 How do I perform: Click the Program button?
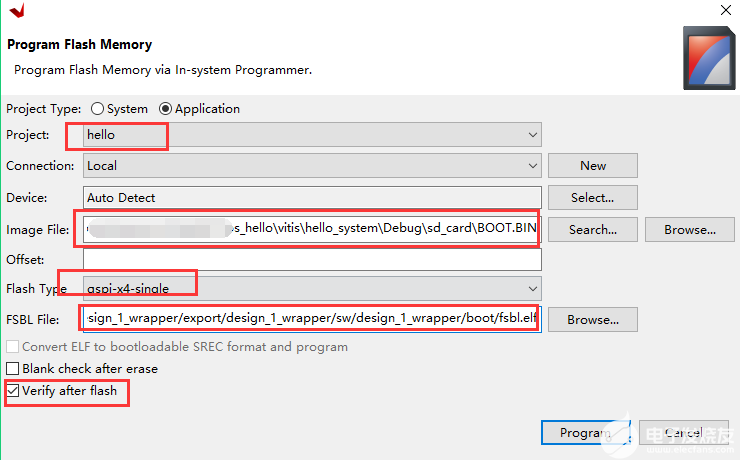(585, 433)
